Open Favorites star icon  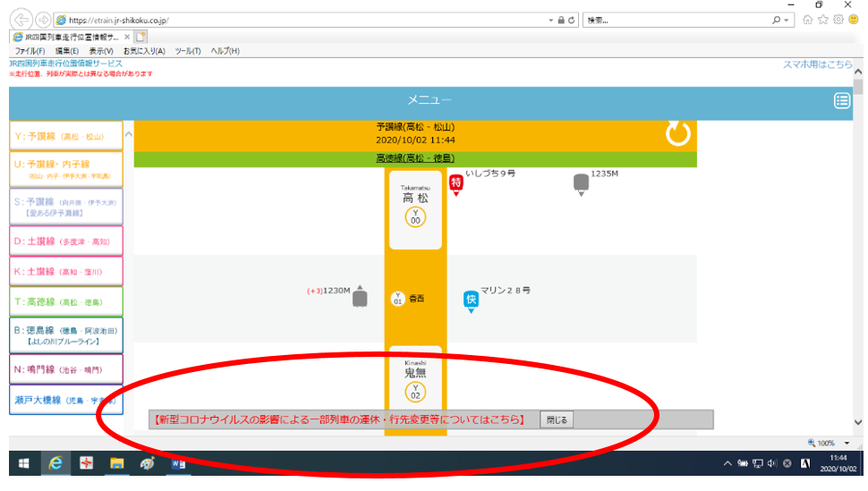(x=823, y=20)
